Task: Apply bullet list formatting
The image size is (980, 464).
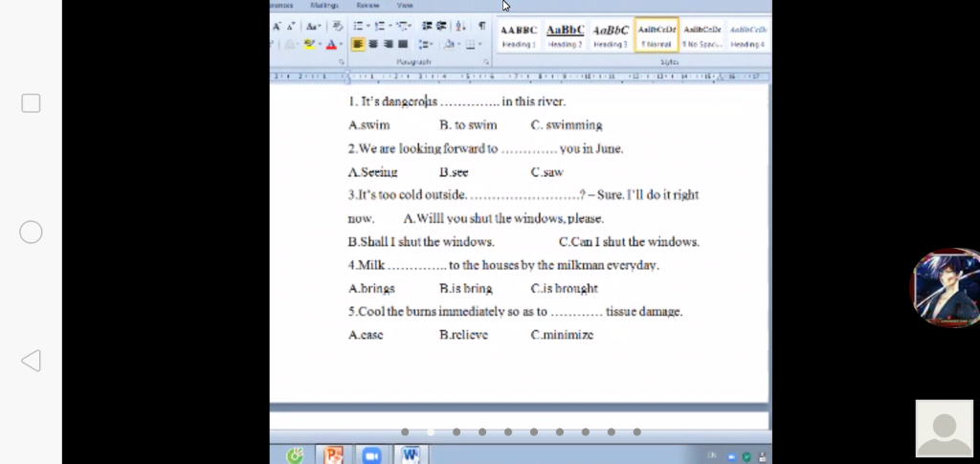Action: point(358,26)
